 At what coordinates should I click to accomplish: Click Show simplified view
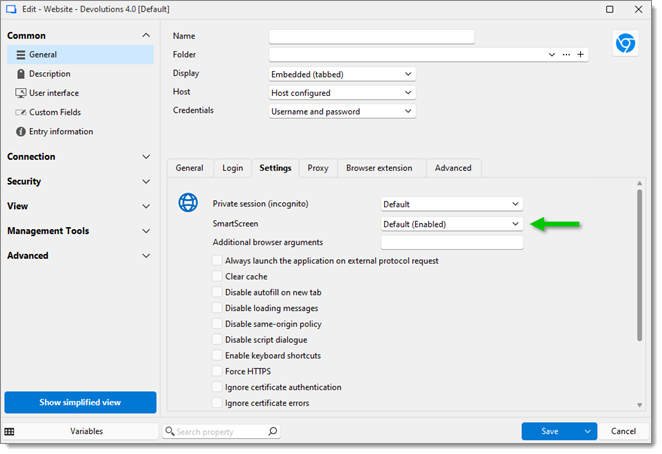click(80, 402)
